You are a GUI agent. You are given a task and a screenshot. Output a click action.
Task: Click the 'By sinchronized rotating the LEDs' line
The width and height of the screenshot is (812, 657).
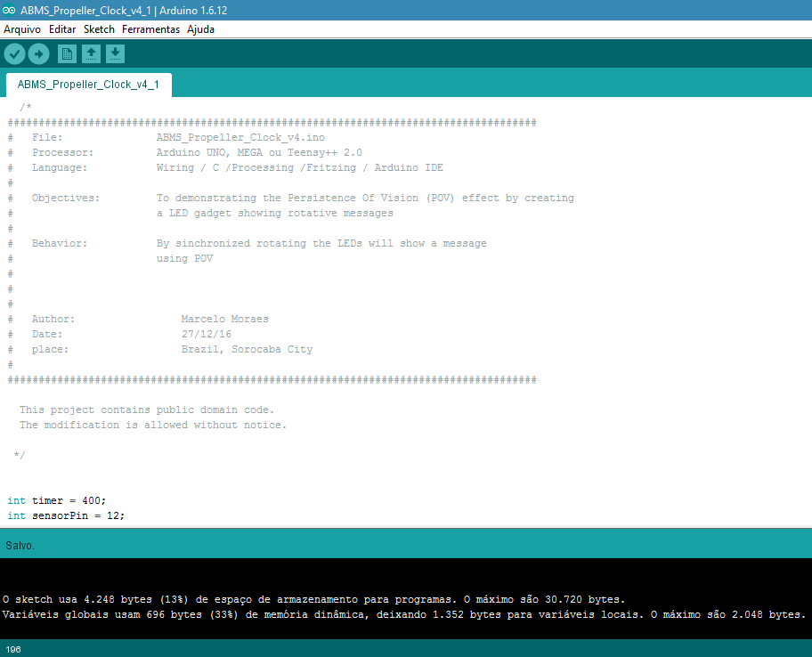(x=321, y=243)
